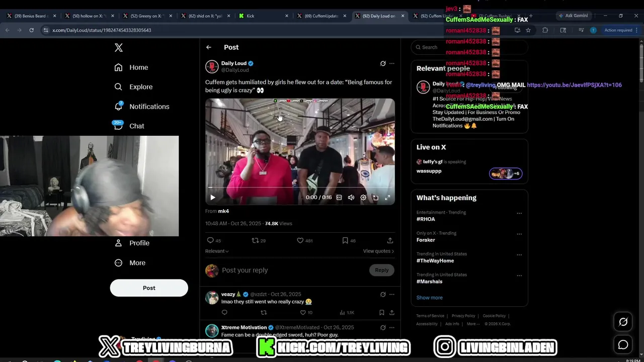
Task: Open more options for #Marshals trend
Action: (x=519, y=276)
